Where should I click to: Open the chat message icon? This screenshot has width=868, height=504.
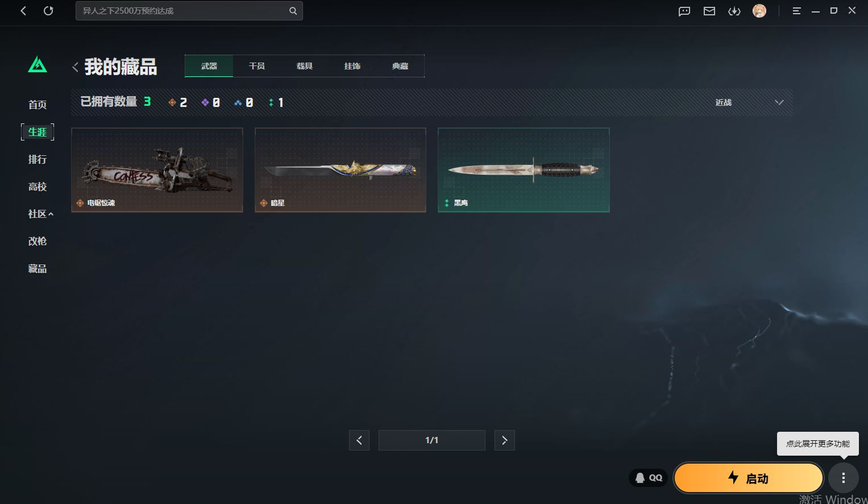[x=684, y=11]
